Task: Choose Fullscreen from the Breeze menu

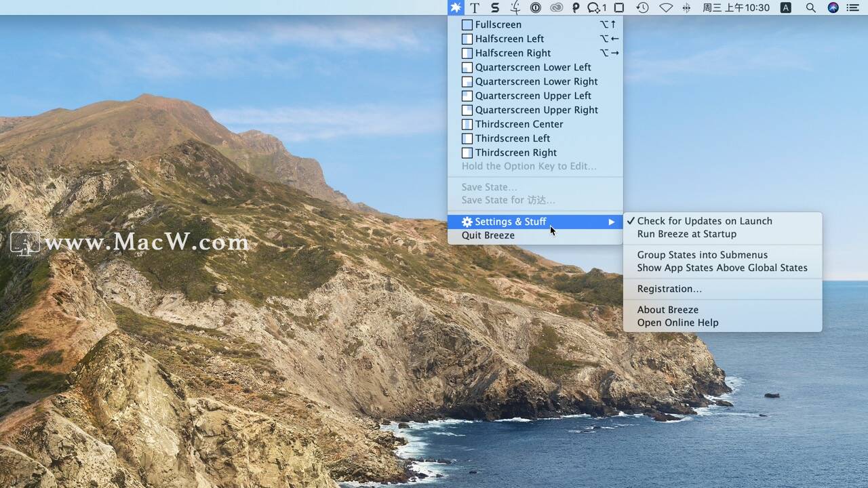Action: pos(535,24)
